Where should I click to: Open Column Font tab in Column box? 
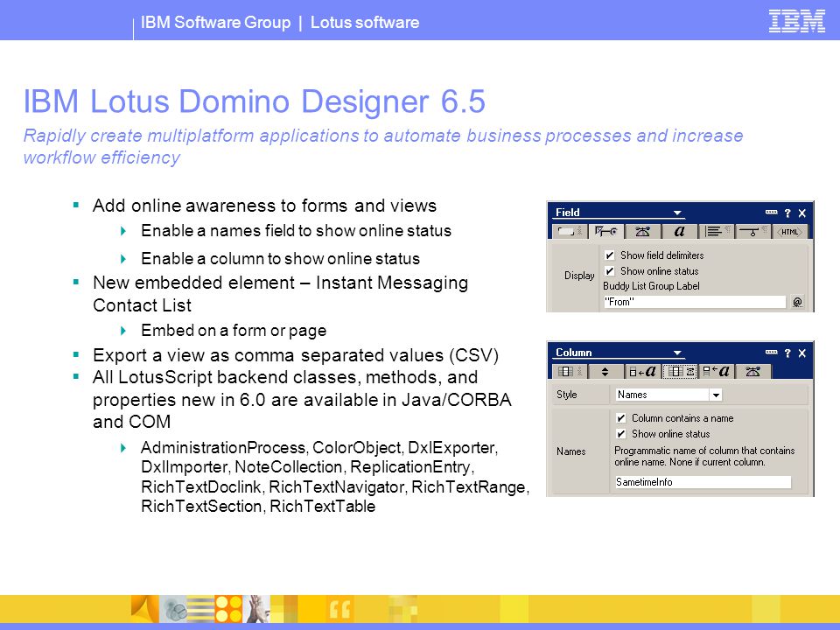642,371
